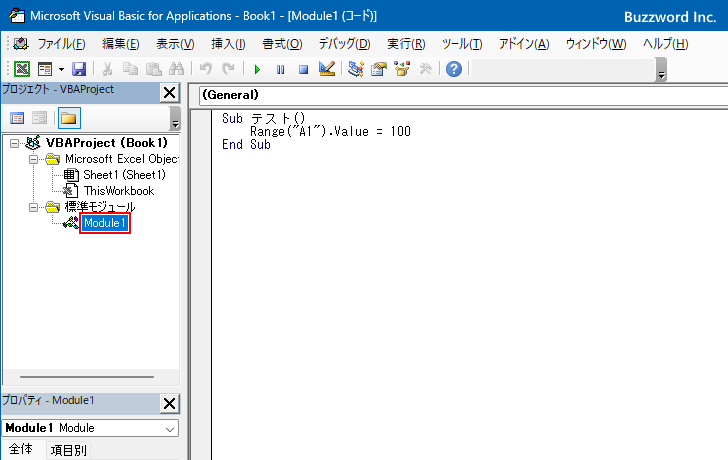Click the Copy icon in toolbar
The width and height of the screenshot is (728, 460).
pos(130,69)
